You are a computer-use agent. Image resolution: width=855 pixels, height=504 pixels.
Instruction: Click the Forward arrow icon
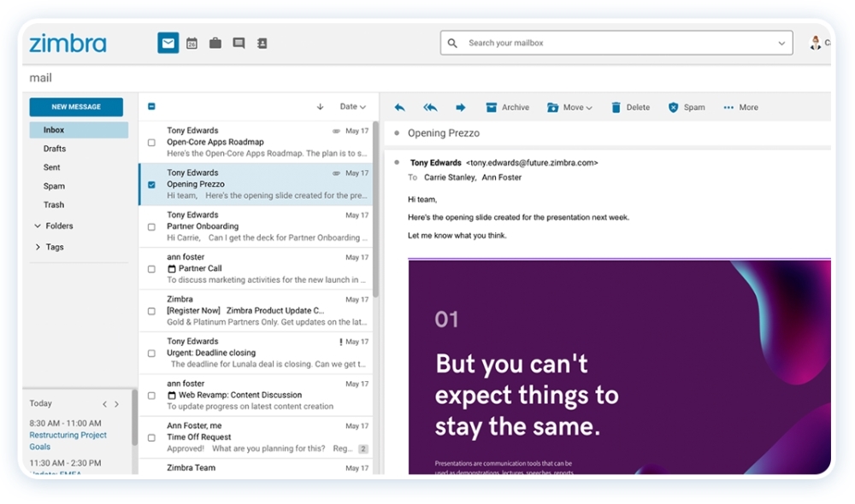pyautogui.click(x=460, y=108)
